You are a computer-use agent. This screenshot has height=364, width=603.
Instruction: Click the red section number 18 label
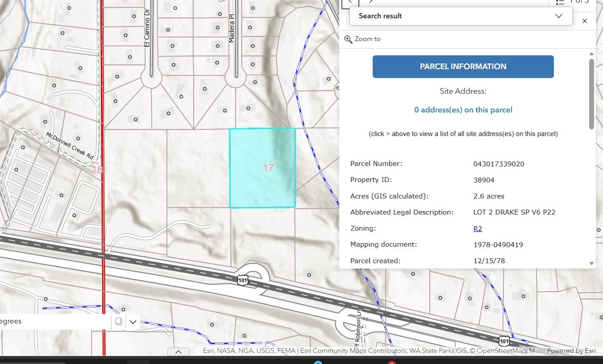97,170
